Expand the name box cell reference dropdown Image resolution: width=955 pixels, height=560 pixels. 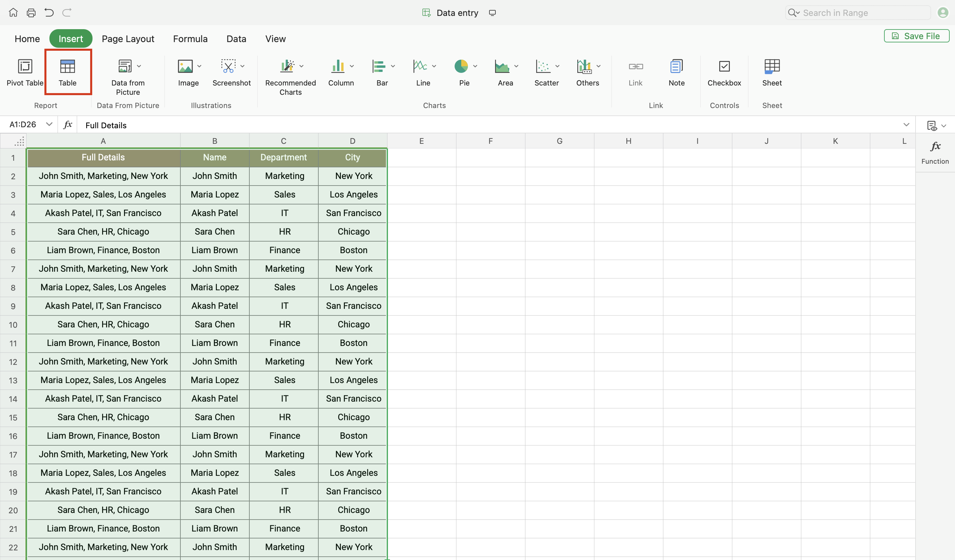tap(49, 125)
